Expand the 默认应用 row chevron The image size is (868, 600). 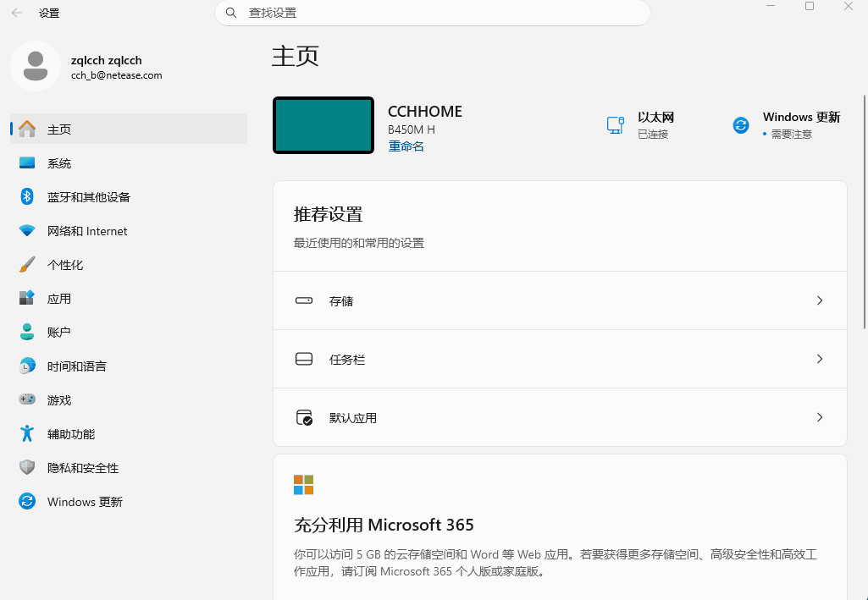pyautogui.click(x=820, y=417)
